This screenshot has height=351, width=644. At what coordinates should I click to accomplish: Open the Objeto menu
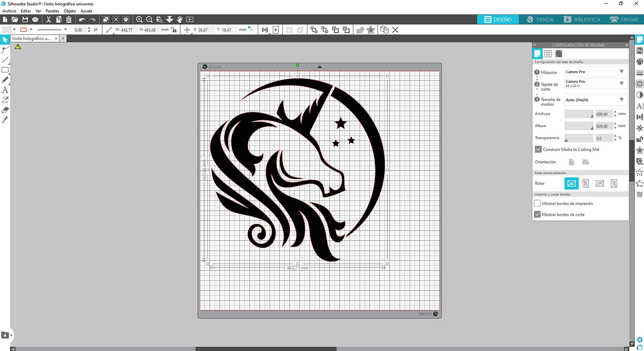(70, 11)
